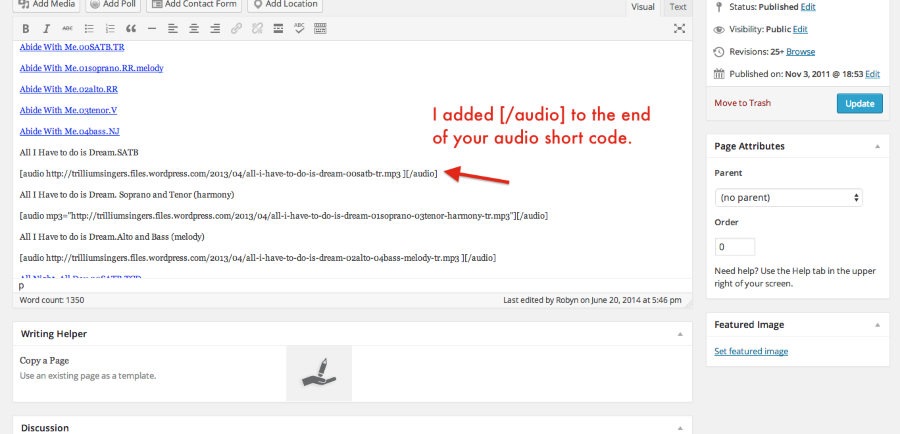Align text left
This screenshot has height=434, width=900.
coord(173,29)
